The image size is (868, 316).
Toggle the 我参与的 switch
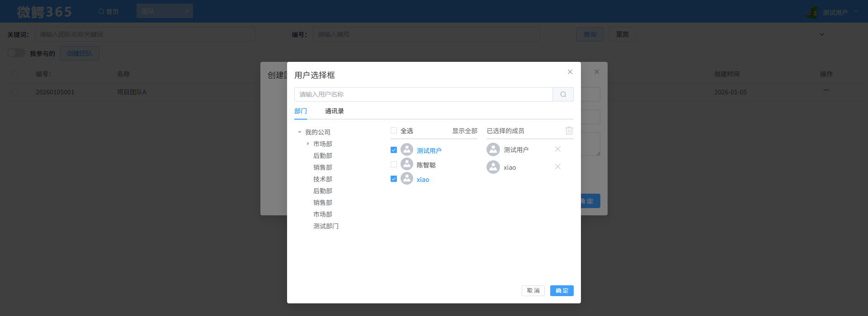point(16,53)
